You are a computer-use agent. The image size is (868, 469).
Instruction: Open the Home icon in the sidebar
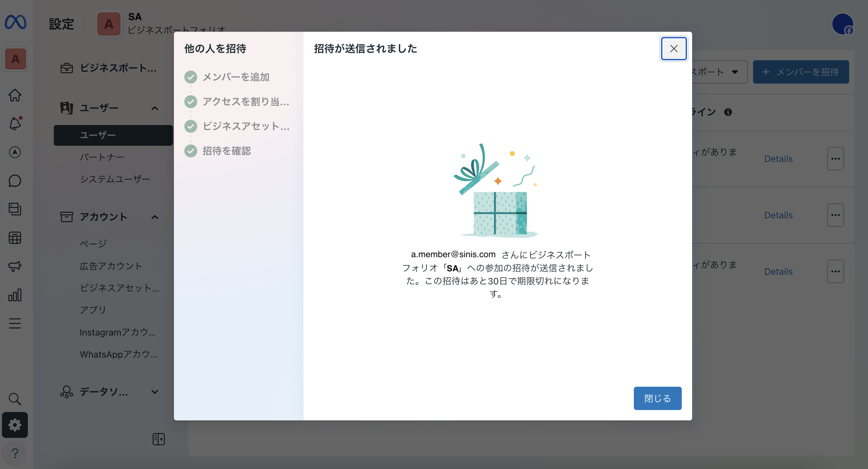(x=15, y=95)
